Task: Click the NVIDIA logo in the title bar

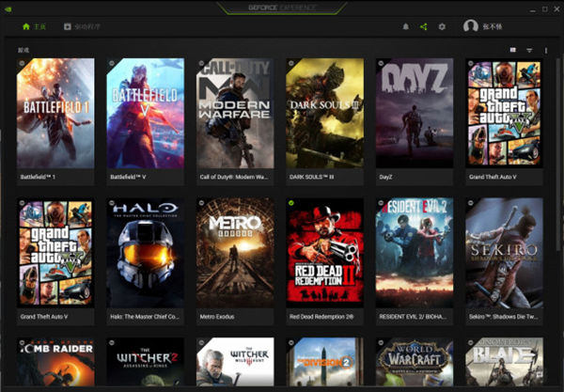Action: (8, 9)
